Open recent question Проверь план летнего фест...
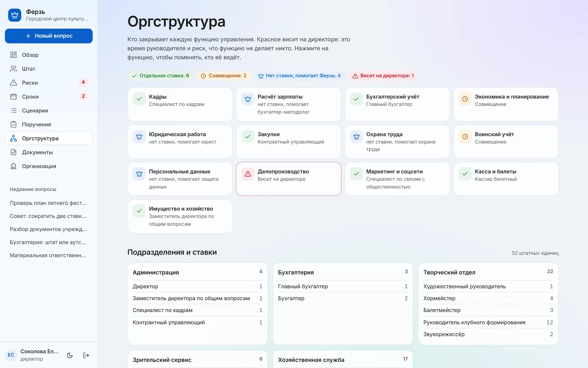 coord(49,203)
